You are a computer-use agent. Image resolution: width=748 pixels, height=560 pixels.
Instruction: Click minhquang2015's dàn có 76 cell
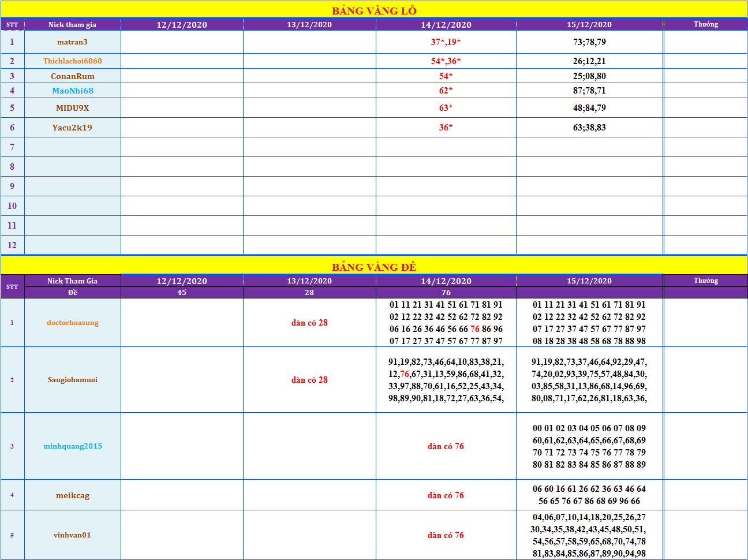446,446
